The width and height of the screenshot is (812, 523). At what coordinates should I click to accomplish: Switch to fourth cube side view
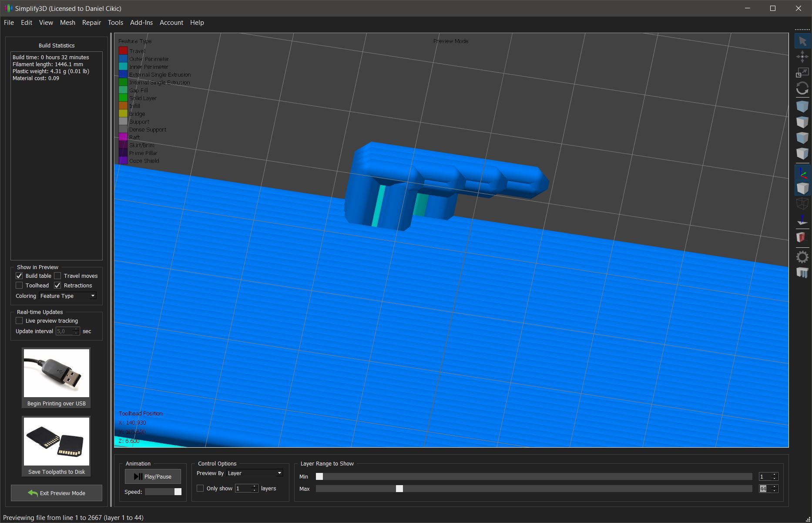tap(802, 153)
